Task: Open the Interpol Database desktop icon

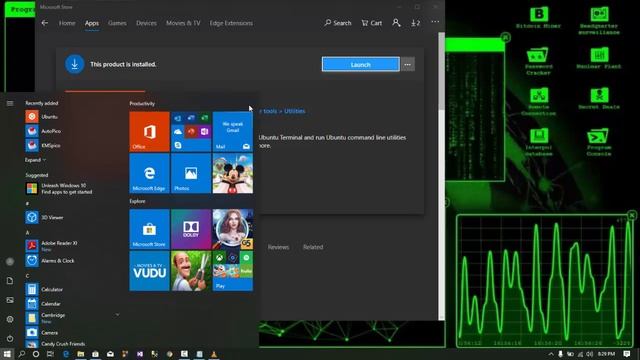Action: [x=538, y=142]
